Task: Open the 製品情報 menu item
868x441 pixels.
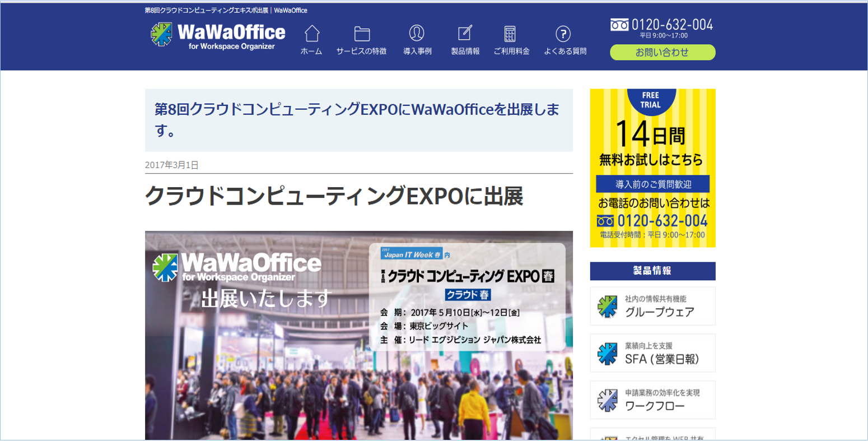Action: pos(465,51)
